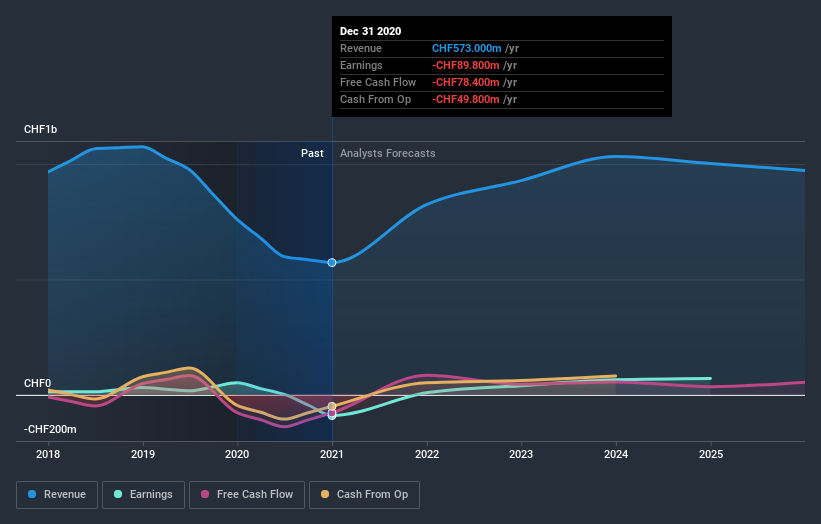Click the 2022 x-axis label
This screenshot has width=821, height=524.
point(427,454)
